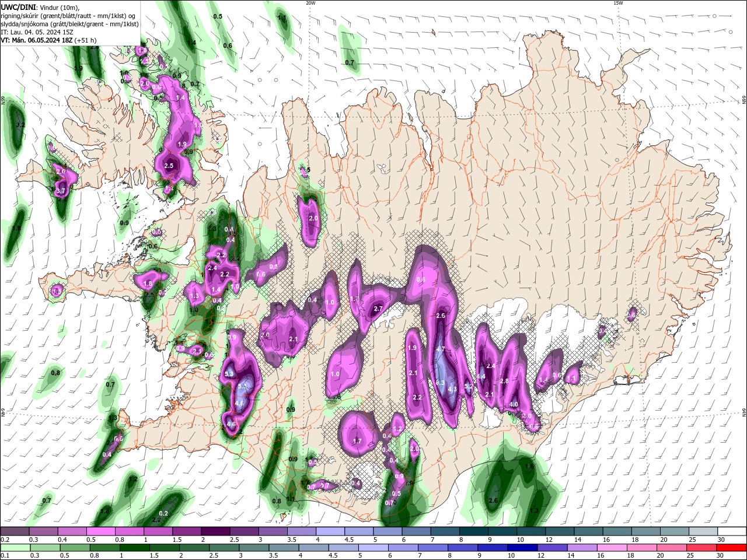This screenshot has height=560, width=747.
Task: Click the 6.3 value in the central snow band
Action: pos(441,382)
